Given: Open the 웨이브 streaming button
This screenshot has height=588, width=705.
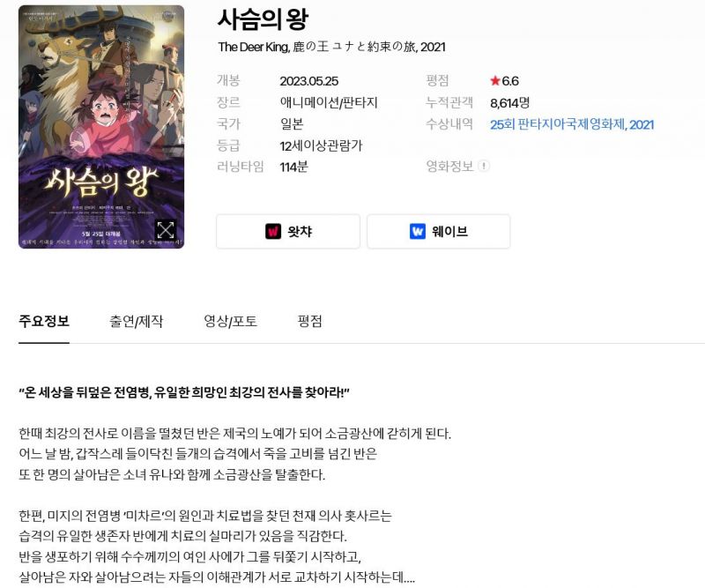Looking at the screenshot, I should 438,231.
